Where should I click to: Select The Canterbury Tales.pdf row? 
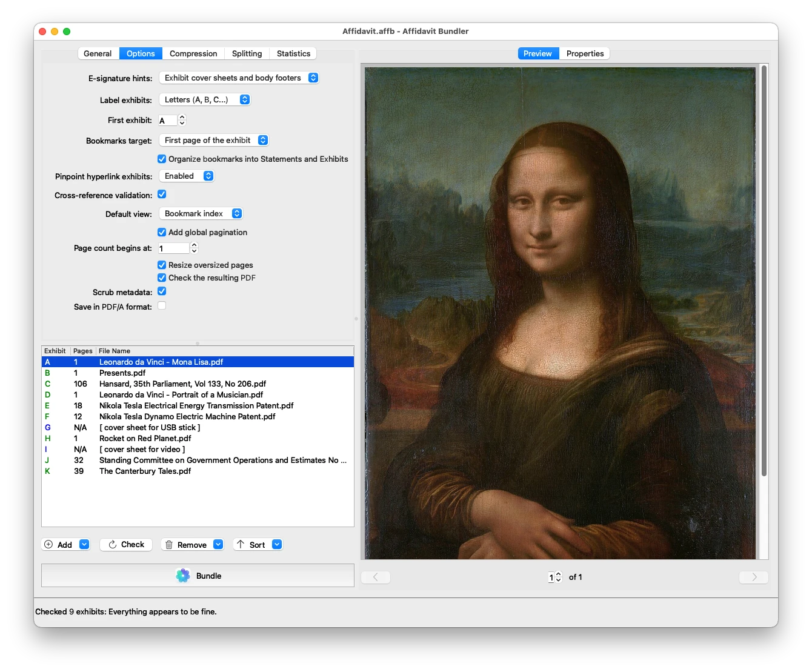point(198,471)
